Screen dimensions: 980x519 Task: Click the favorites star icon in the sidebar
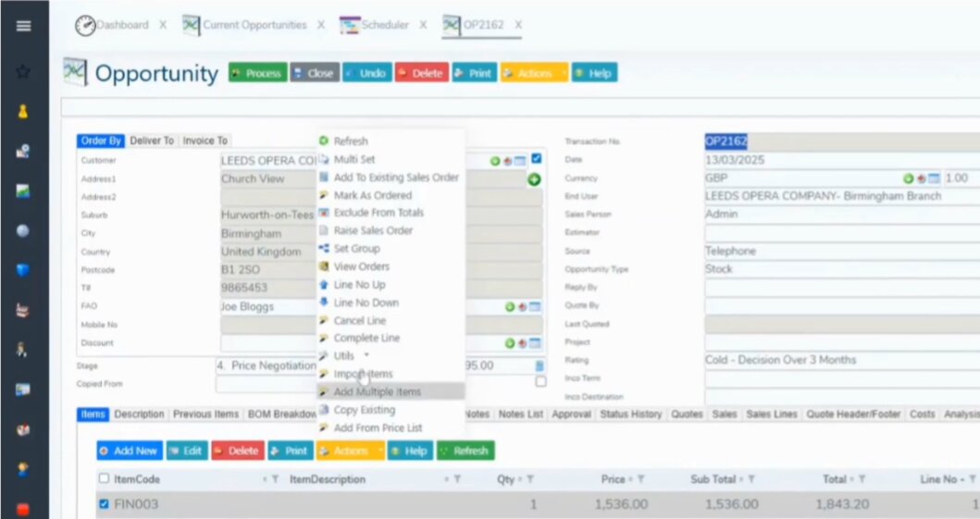tap(23, 71)
